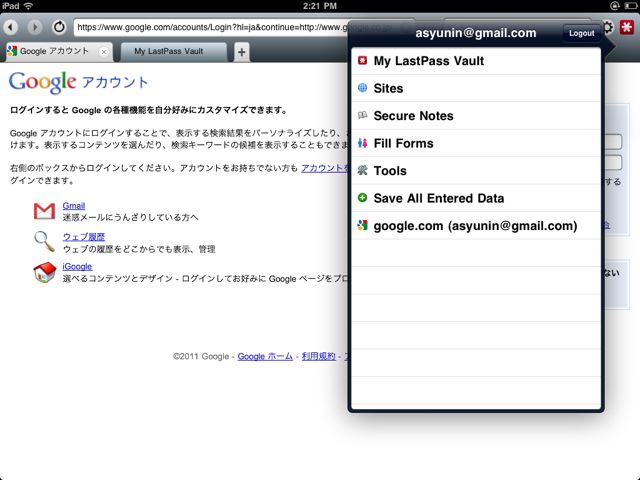Click the iGoogle house icon

coord(44,272)
